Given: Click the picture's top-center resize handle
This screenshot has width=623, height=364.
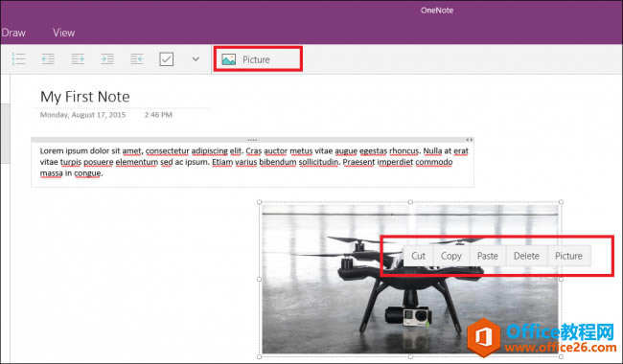Looking at the screenshot, I should [x=410, y=202].
